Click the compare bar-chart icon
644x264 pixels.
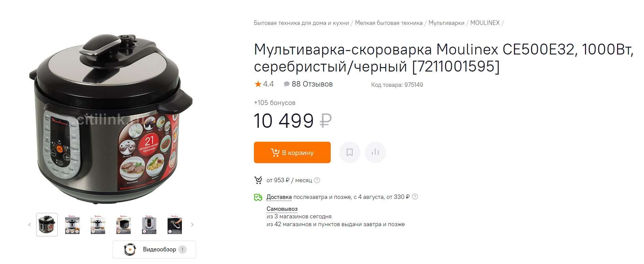point(375,152)
